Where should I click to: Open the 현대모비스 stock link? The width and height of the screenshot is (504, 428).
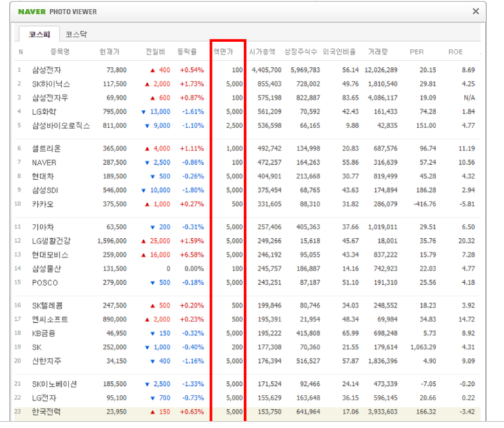pyautogui.click(x=50, y=255)
